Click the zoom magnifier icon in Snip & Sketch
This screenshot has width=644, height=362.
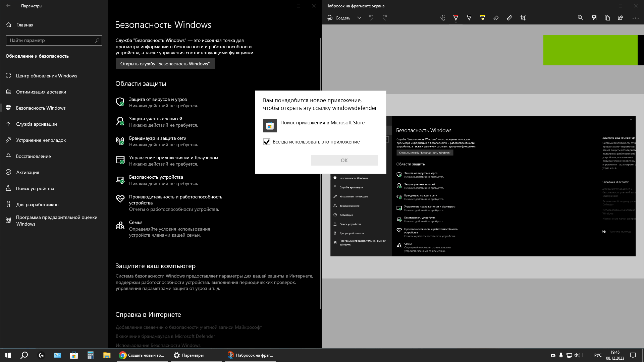coord(580,18)
